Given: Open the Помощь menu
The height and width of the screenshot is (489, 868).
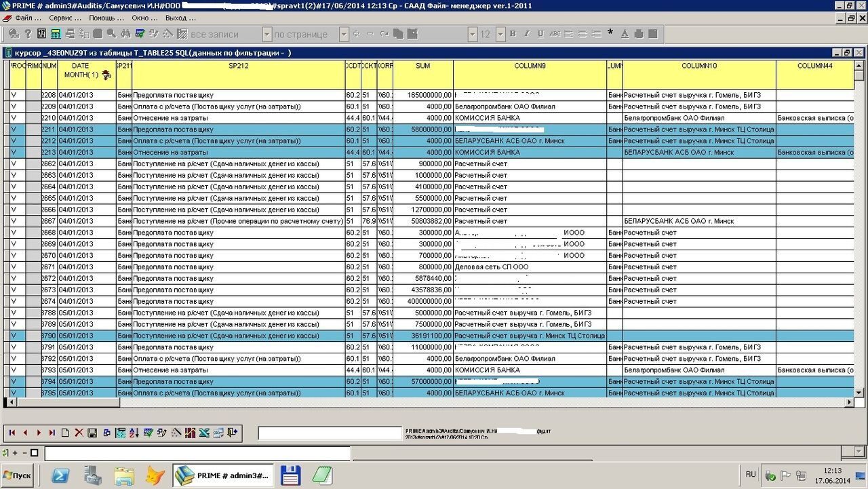Looking at the screenshot, I should (x=105, y=18).
